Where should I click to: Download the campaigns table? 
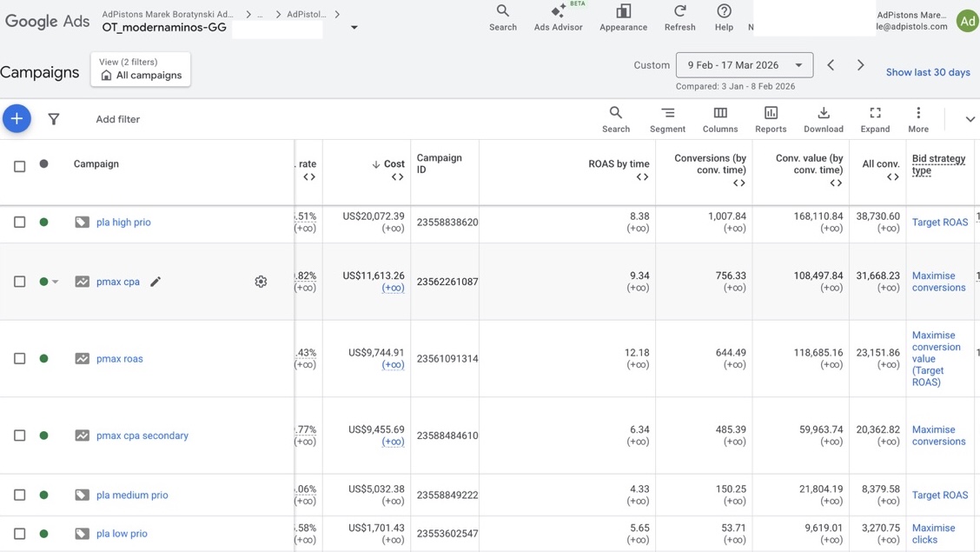(823, 119)
